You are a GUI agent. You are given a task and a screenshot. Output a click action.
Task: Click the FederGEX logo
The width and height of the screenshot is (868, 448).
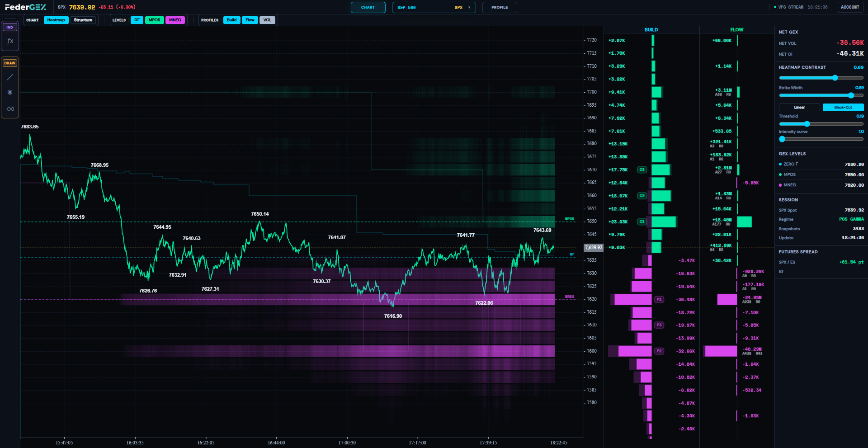coord(25,7)
